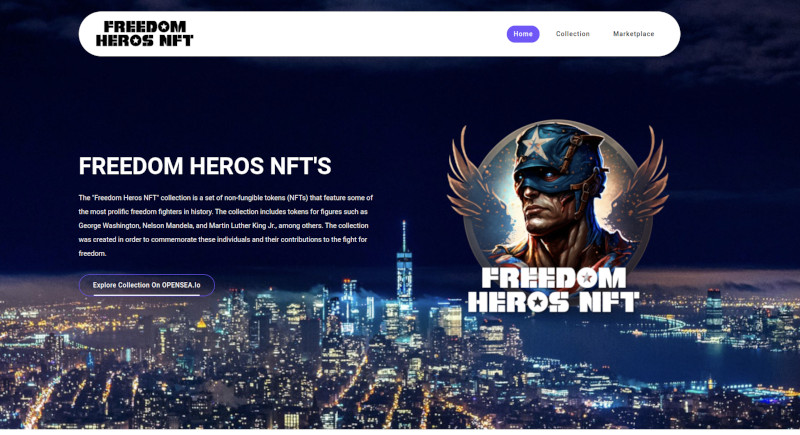Screen dimensions: 800x435
Task: Open the Marketplace nav link
Action: 633,34
